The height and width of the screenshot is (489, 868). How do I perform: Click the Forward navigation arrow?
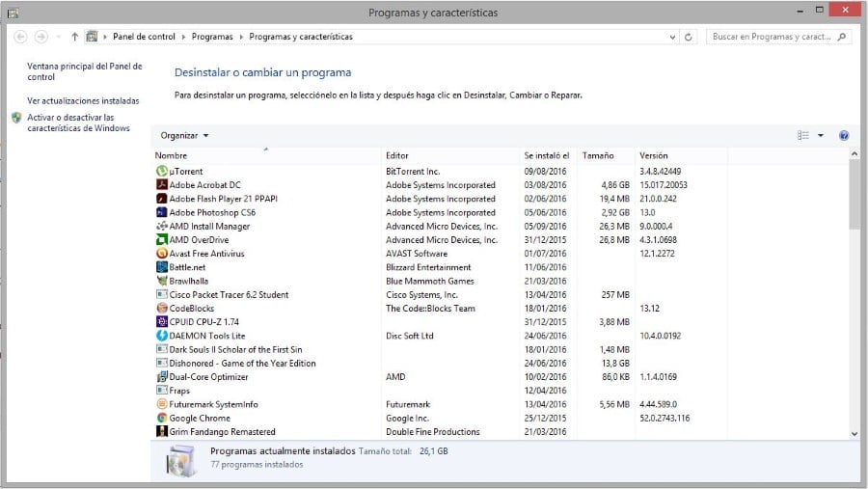41,37
